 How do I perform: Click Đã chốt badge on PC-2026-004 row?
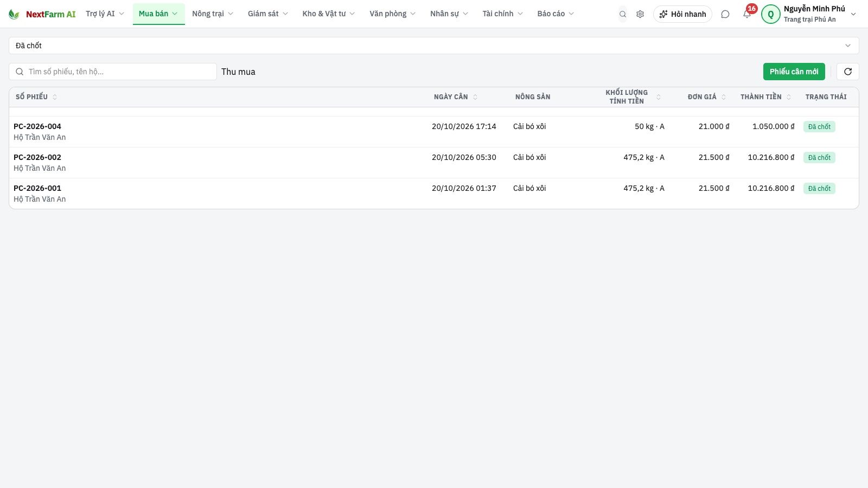[x=819, y=127]
